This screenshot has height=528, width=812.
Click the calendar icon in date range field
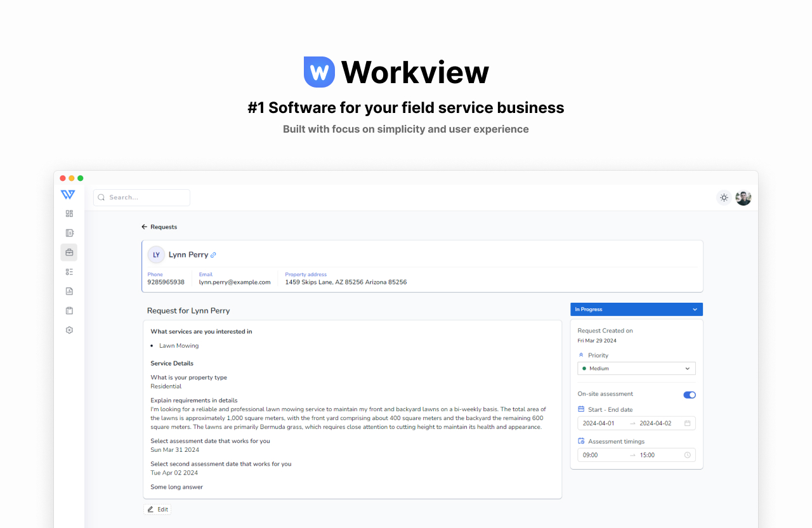tap(687, 423)
